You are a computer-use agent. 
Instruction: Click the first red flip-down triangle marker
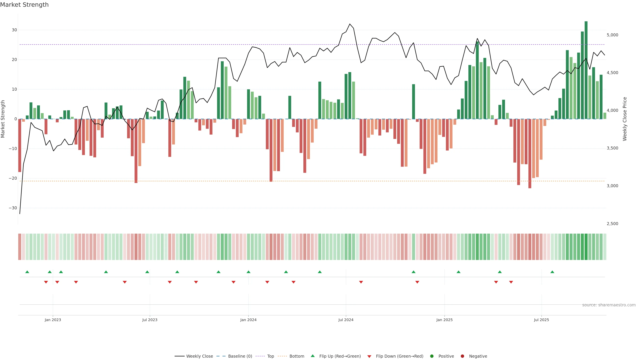point(46,282)
